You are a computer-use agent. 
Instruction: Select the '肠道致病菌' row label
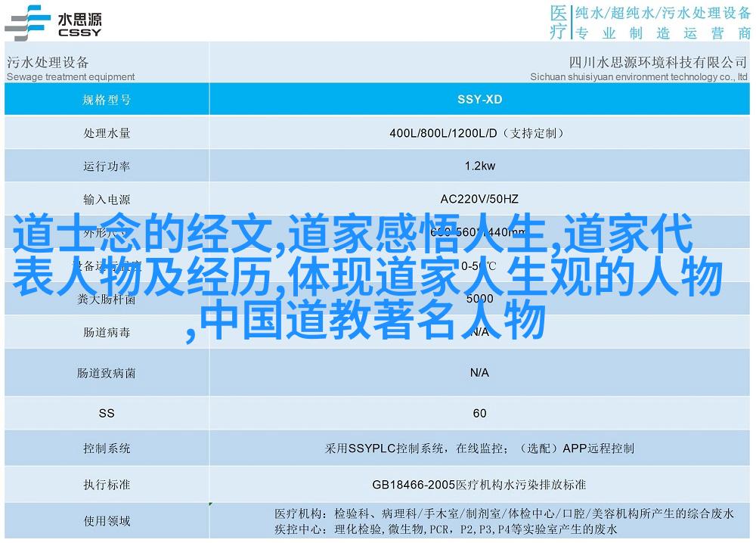[x=107, y=373]
